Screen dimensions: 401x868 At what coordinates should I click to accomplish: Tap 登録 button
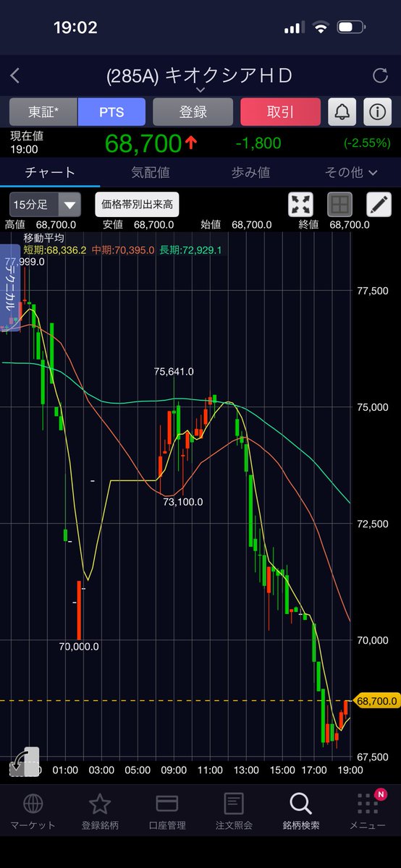pyautogui.click(x=193, y=112)
